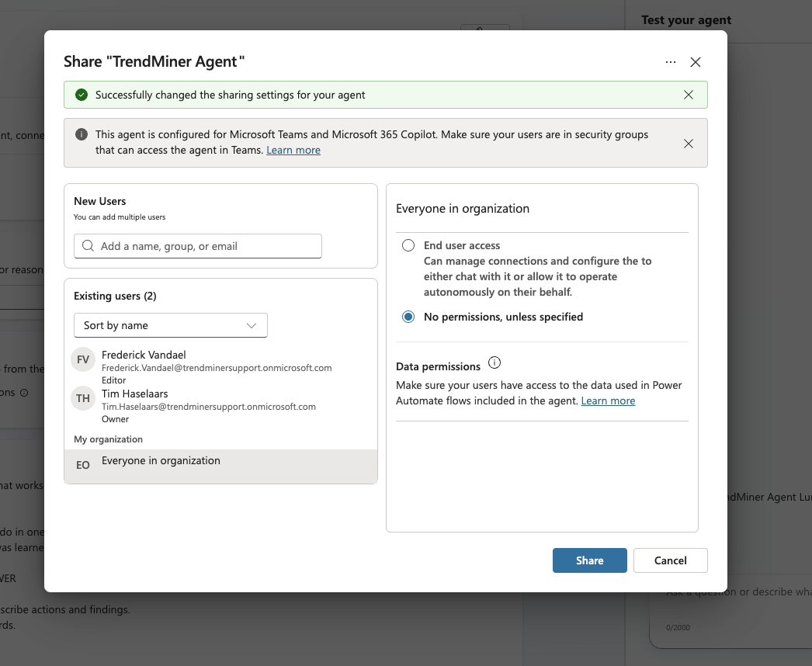Click the Sort by name chevron arrow

click(252, 326)
